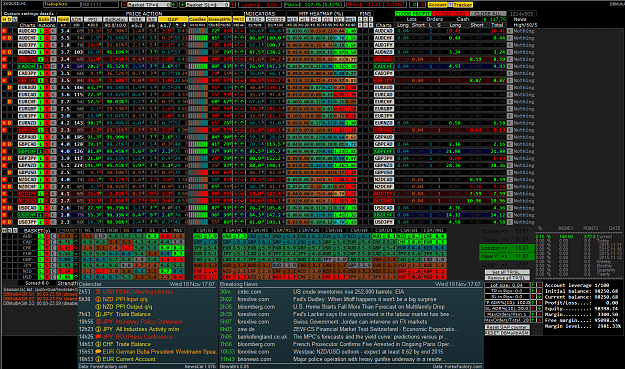Click the NewY session row
The image size is (625, 369).
507,256
